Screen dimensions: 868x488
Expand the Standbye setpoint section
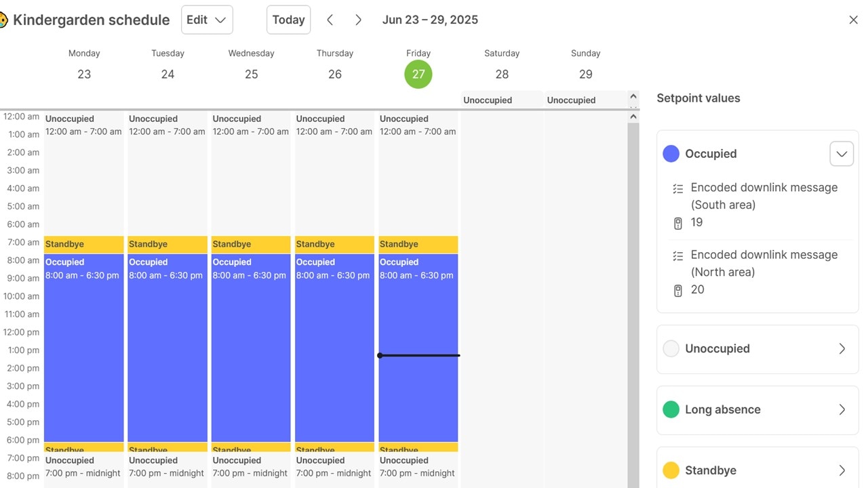coord(842,470)
